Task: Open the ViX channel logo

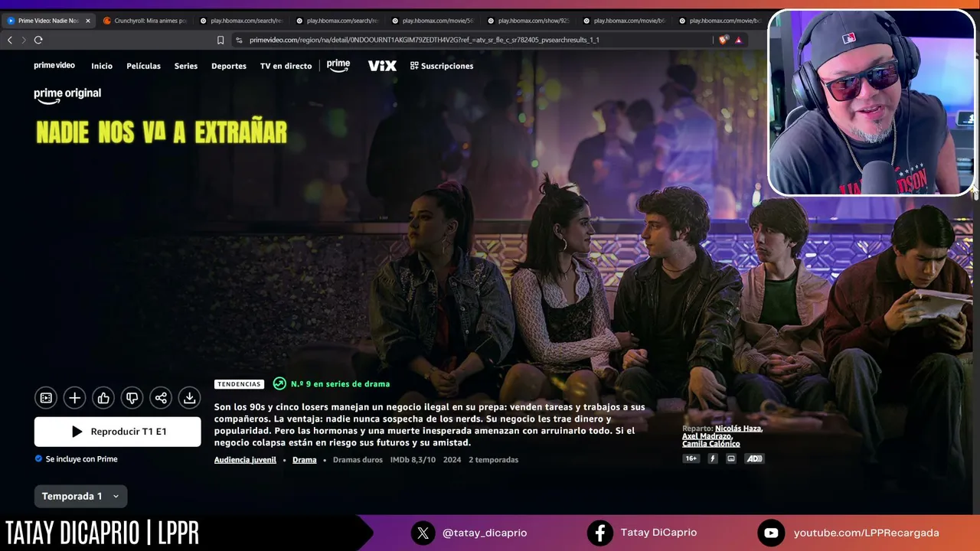Action: coord(382,66)
